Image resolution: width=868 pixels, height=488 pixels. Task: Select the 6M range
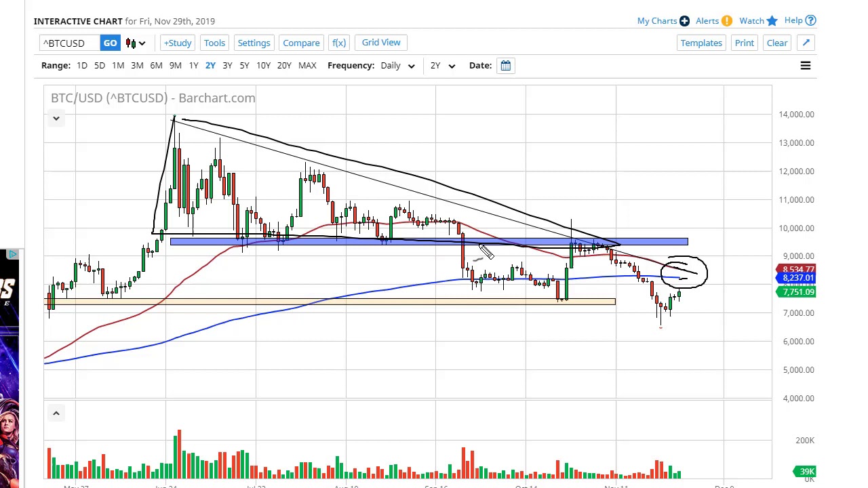click(156, 66)
